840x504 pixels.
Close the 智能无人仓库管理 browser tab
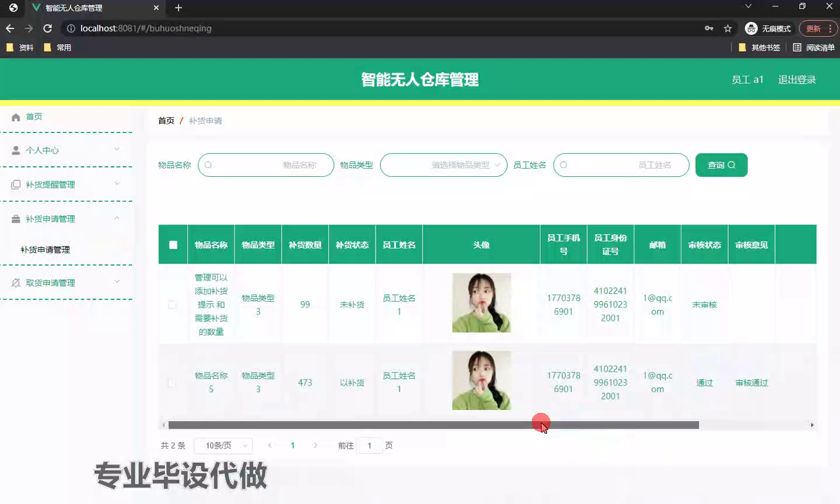click(156, 8)
